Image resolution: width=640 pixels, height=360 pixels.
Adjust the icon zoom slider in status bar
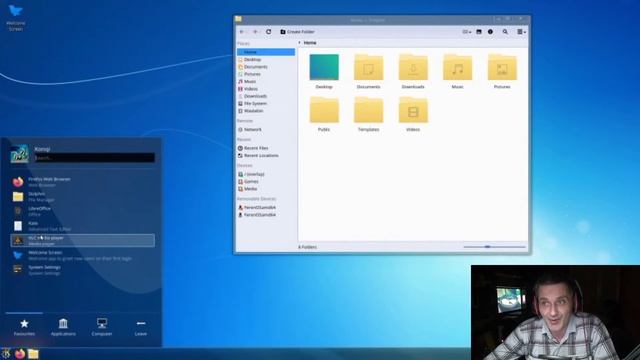[495, 247]
